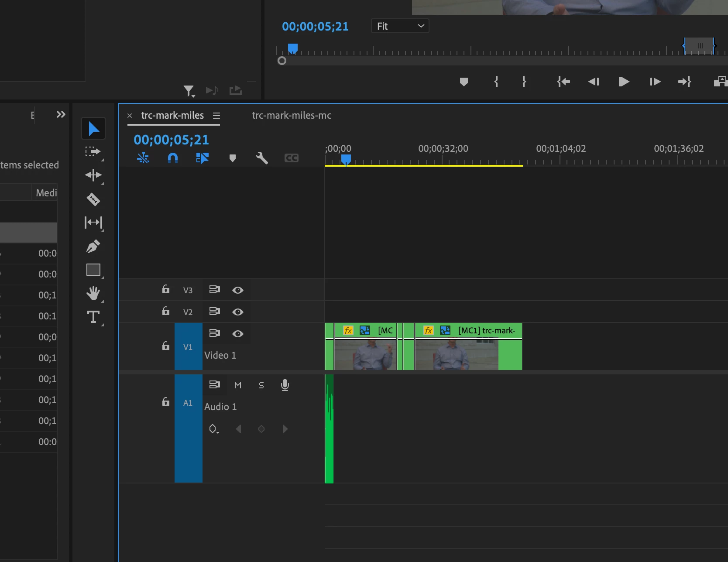Click the export share icon
The height and width of the screenshot is (562, 728).
[x=236, y=90]
